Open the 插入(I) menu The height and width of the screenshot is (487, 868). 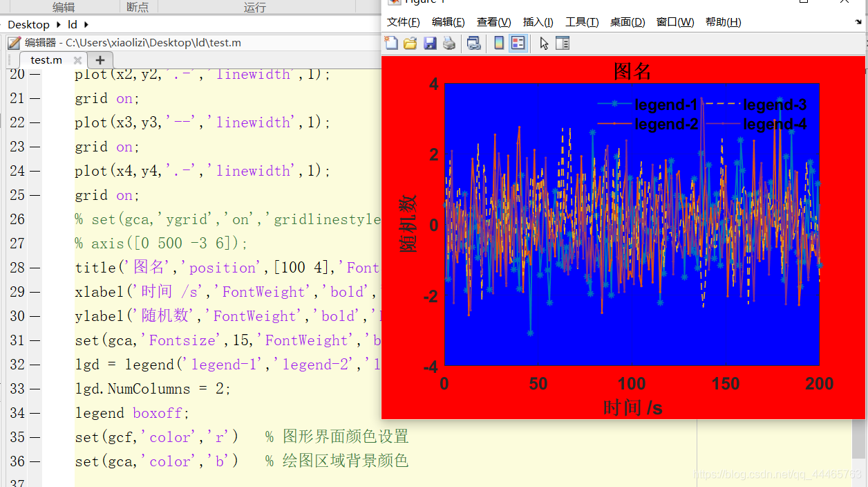538,22
